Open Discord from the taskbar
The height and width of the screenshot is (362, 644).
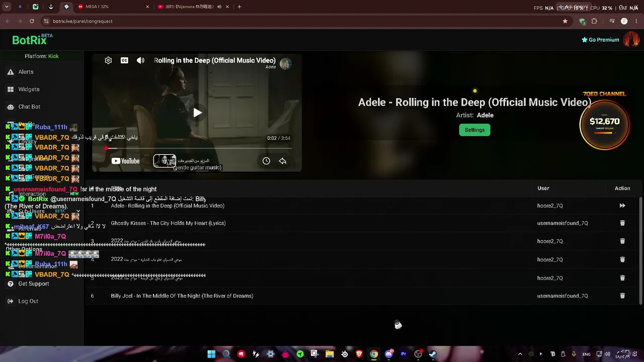[x=388, y=354]
